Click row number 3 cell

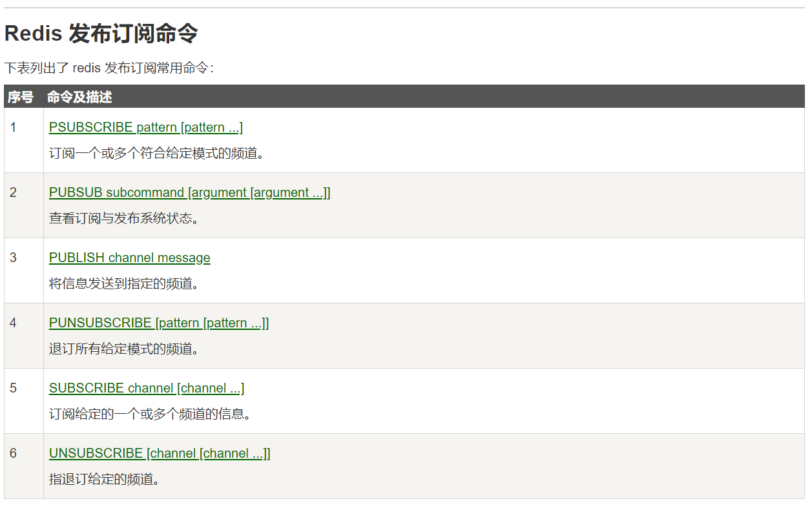[14, 258]
